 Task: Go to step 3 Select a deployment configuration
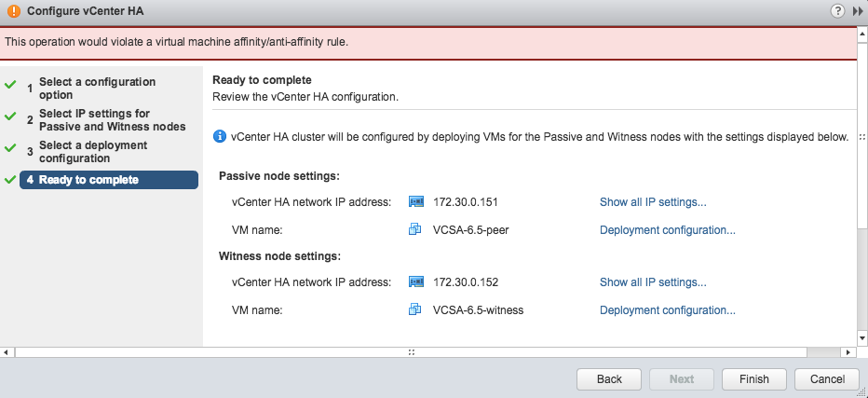pos(93,152)
